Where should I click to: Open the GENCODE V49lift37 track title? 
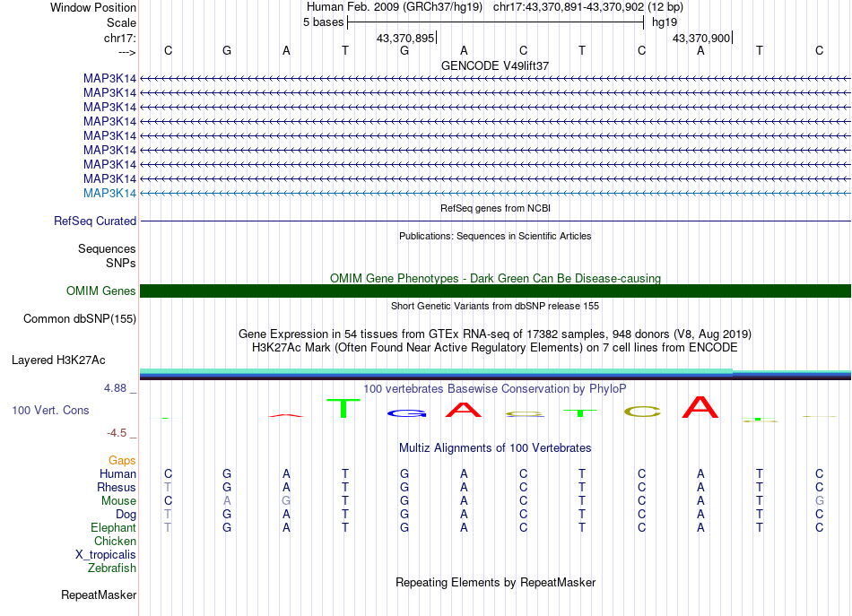(x=495, y=65)
